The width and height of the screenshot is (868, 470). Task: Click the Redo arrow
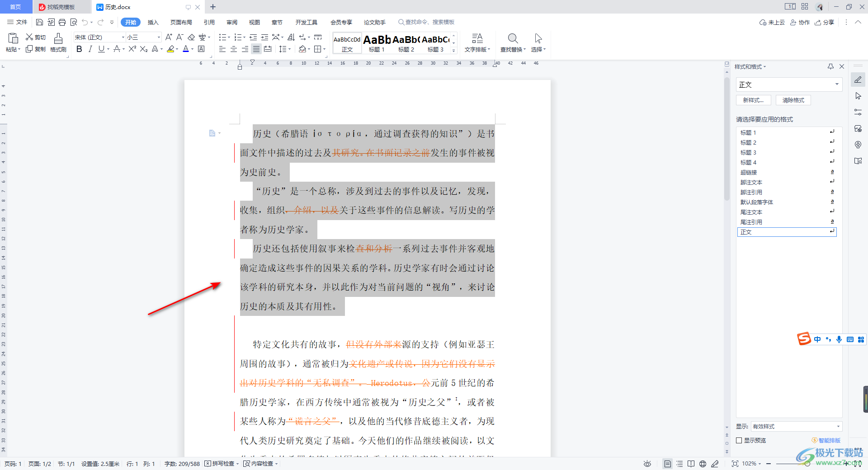click(x=100, y=22)
